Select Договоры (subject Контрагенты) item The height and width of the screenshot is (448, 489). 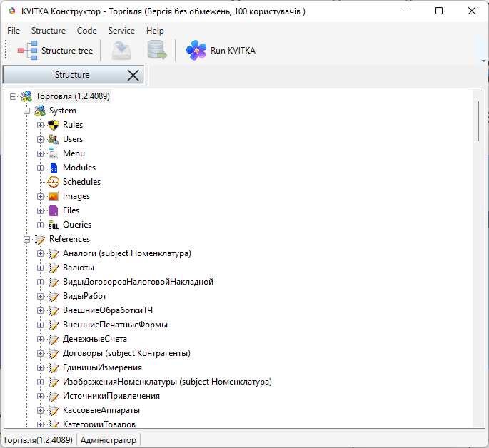pos(126,353)
